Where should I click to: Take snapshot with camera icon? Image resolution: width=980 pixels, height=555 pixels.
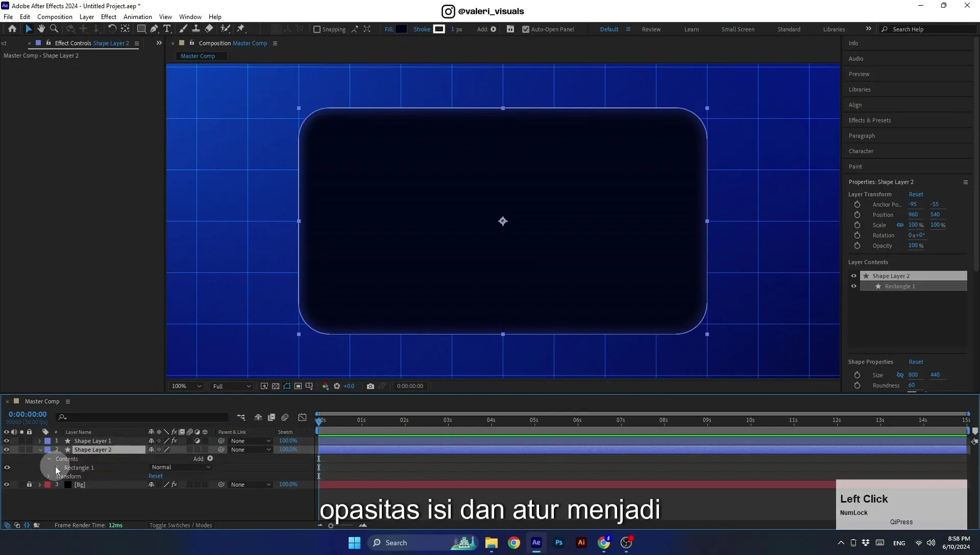[371, 386]
